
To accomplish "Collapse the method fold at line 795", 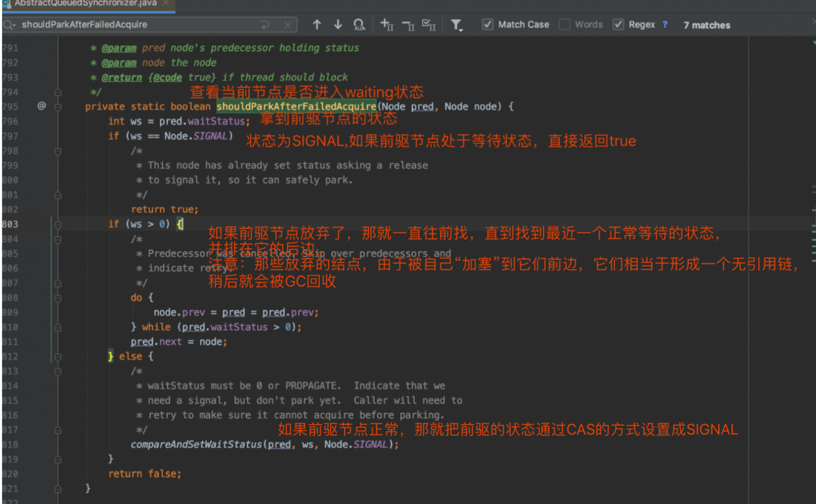I will click(x=58, y=106).
